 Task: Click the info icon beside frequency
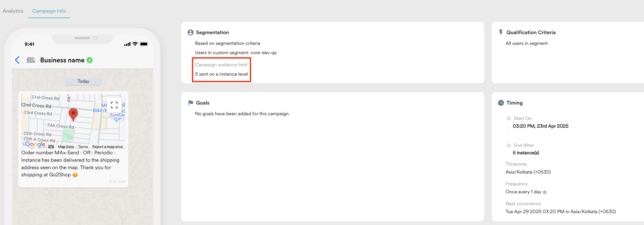click(545, 192)
